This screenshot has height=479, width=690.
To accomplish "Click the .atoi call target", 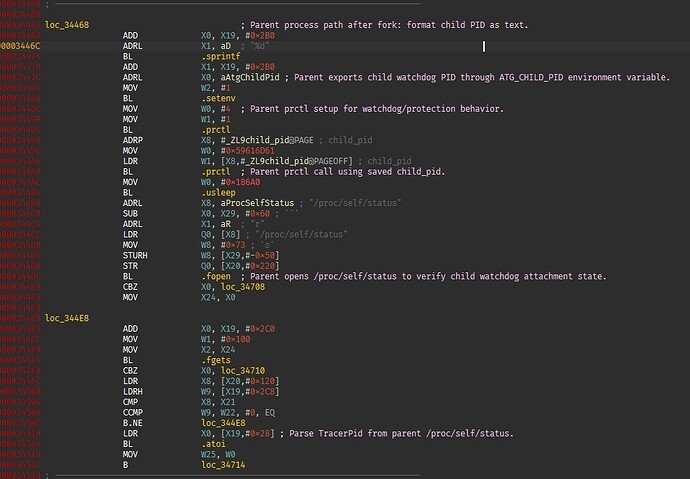I will click(213, 444).
